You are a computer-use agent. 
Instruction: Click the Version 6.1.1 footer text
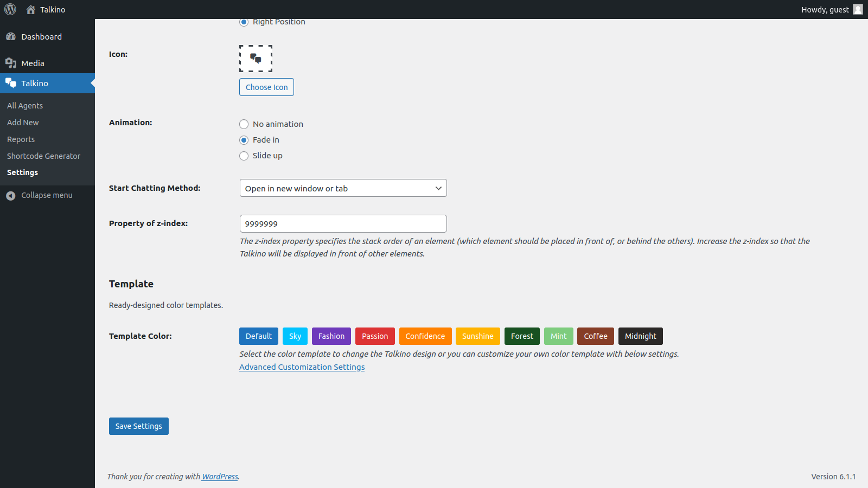click(833, 477)
